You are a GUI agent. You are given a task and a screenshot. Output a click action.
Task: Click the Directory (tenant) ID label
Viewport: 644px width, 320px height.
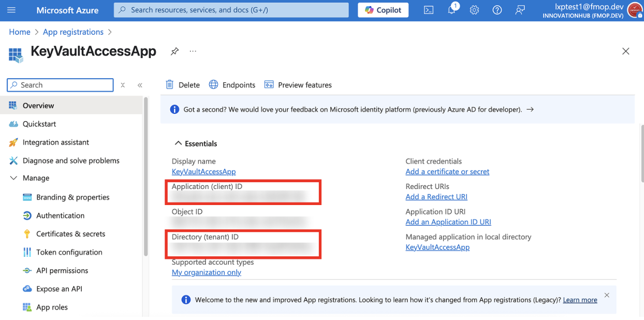(x=205, y=237)
